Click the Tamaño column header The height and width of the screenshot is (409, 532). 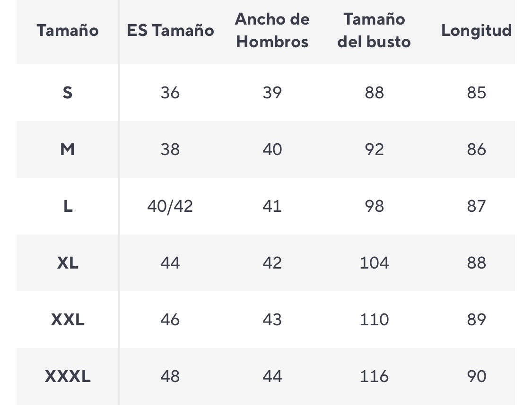tap(68, 31)
